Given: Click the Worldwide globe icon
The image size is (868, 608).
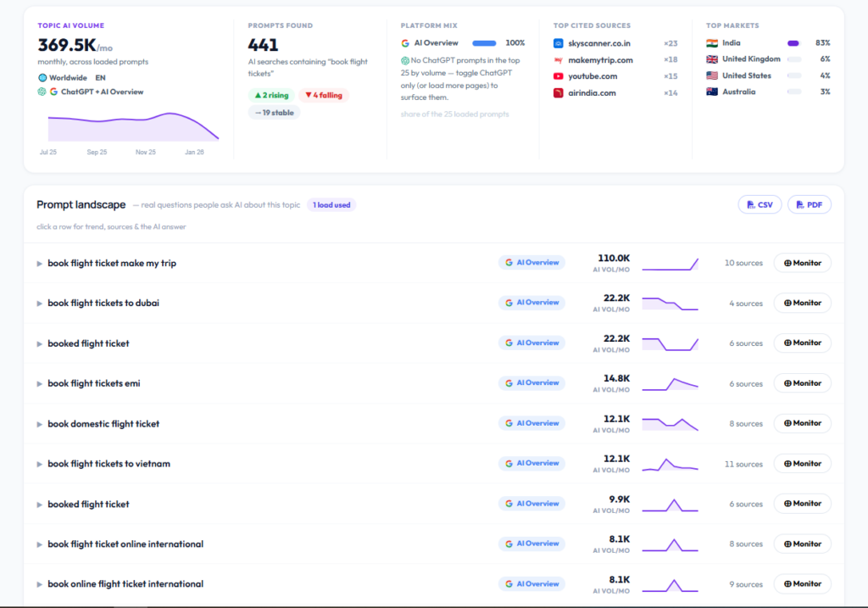Looking at the screenshot, I should pyautogui.click(x=42, y=78).
